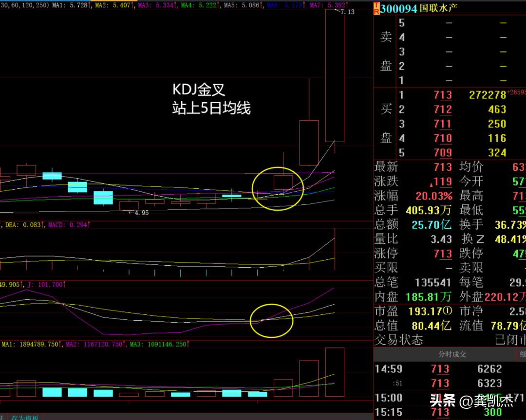The width and height of the screenshot is (526, 420).
Task: Click 量比 value 3.43
Action: point(441,239)
